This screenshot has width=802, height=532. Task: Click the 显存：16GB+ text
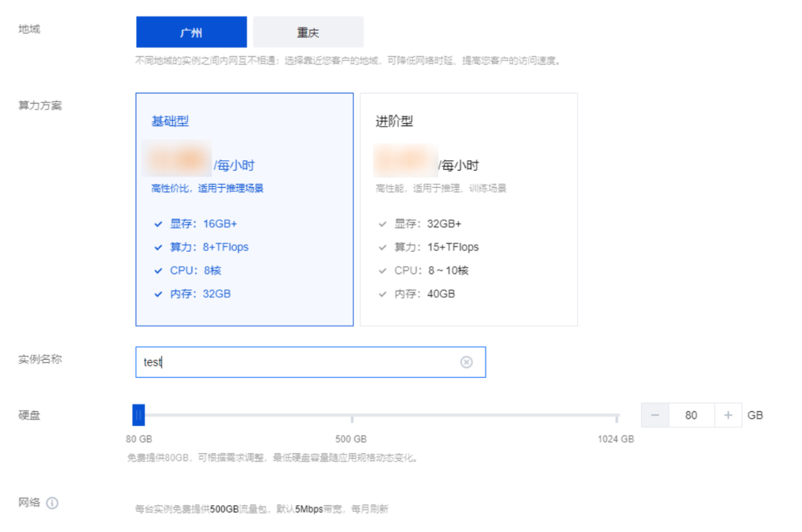click(203, 224)
